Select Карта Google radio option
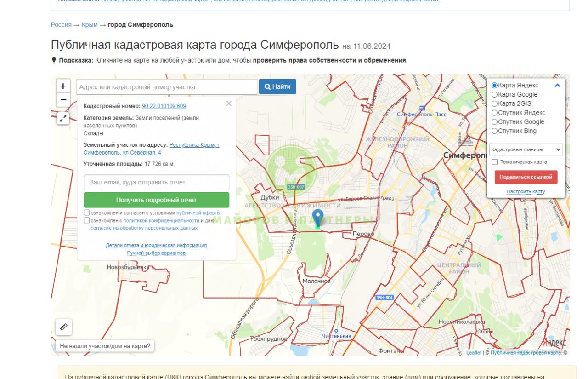Screen dimensions: 588x379 [494, 94]
